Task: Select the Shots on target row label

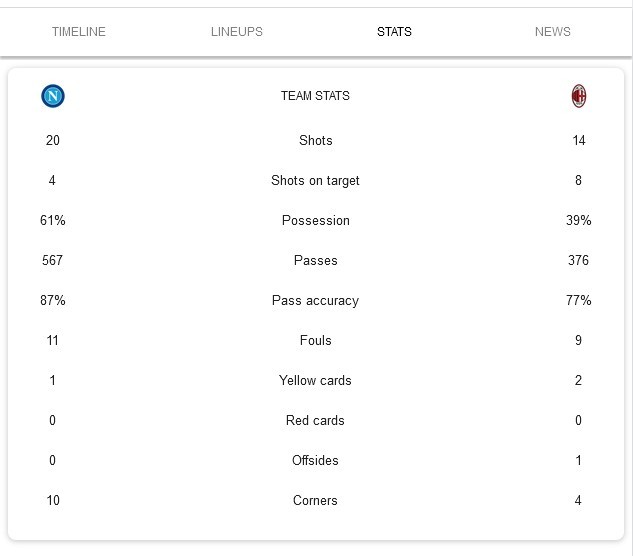Action: [x=315, y=181]
